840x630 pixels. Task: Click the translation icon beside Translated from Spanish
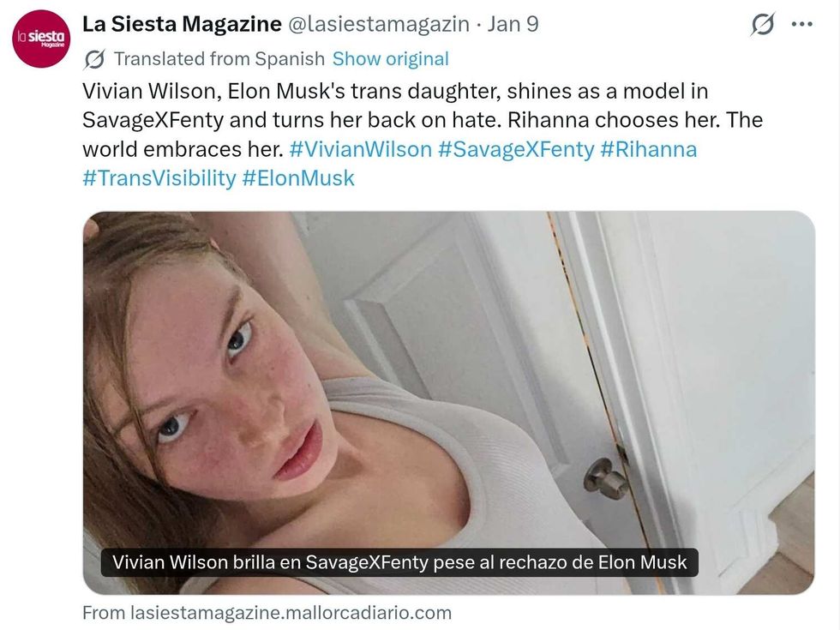pyautogui.click(x=95, y=59)
